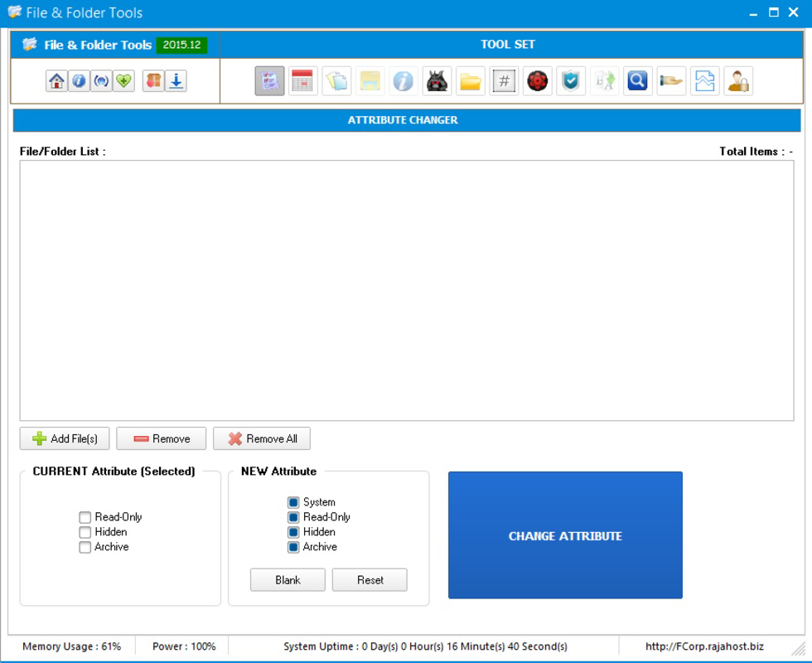The width and height of the screenshot is (812, 663).
Task: Click the Add File(s) button
Action: (64, 438)
